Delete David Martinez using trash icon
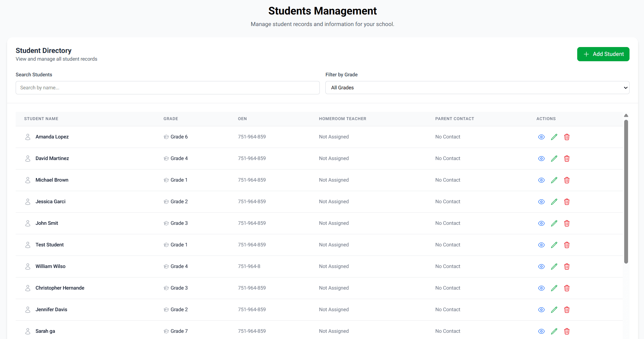Image resolution: width=644 pixels, height=339 pixels. 567,159
